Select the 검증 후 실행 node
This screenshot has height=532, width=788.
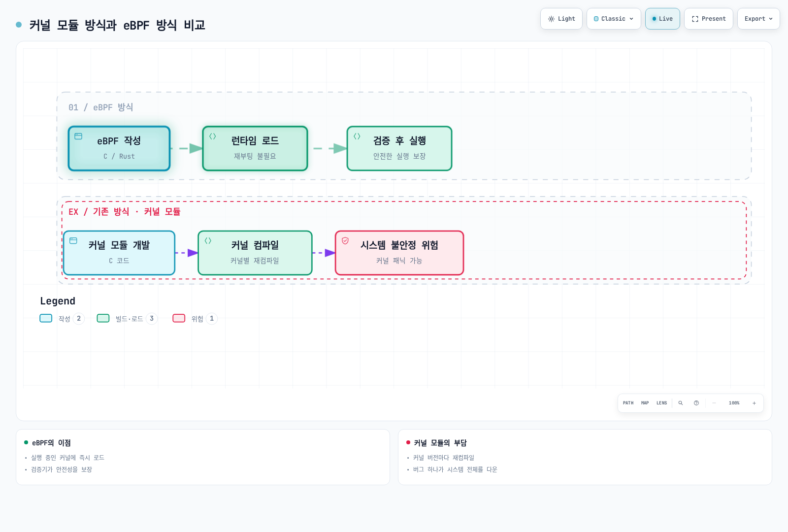click(x=399, y=148)
